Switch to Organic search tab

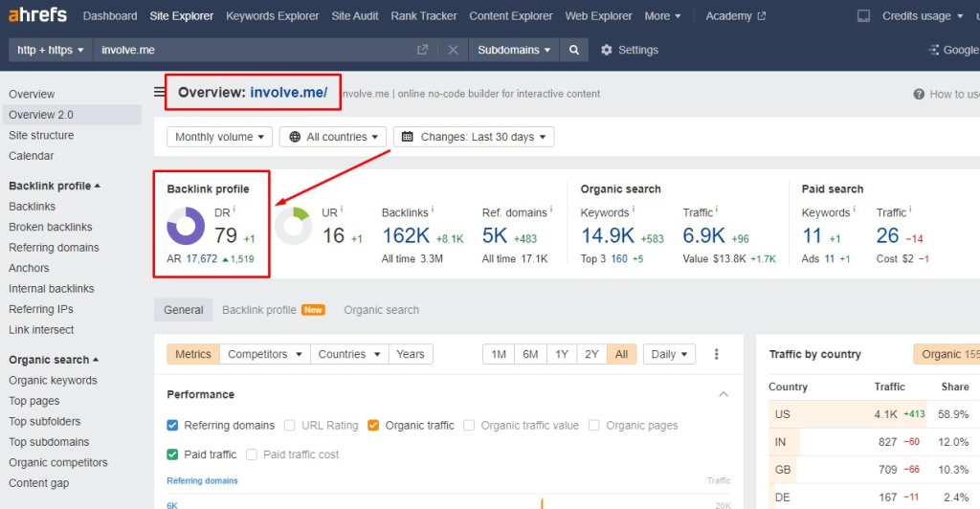(381, 310)
